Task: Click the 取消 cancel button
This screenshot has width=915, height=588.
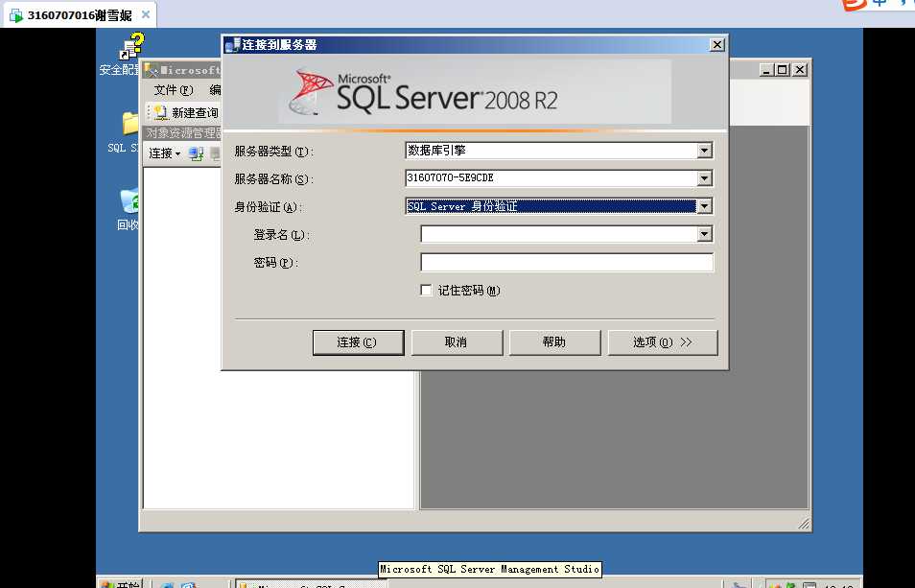Action: [x=457, y=342]
